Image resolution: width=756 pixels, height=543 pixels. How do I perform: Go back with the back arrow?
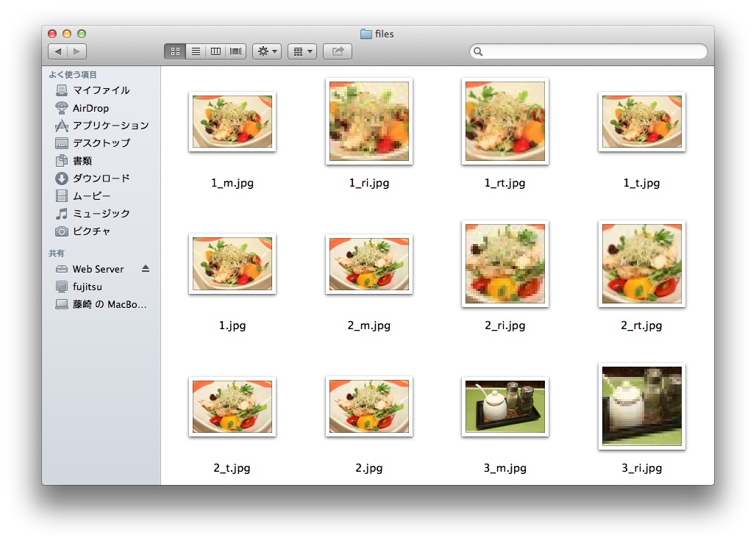pos(57,51)
